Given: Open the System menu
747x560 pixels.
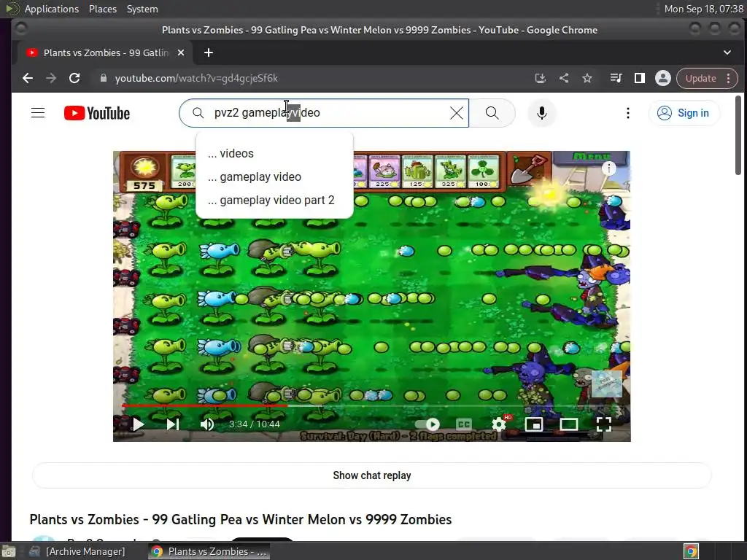Looking at the screenshot, I should pos(142,9).
